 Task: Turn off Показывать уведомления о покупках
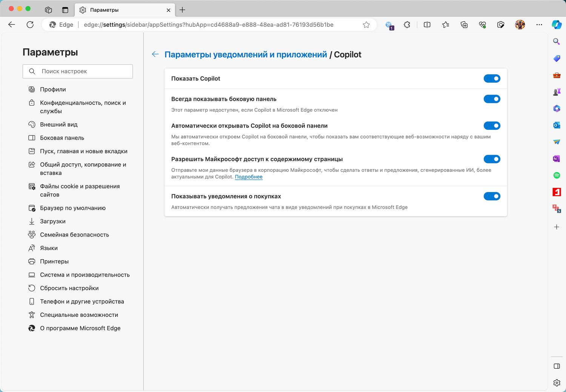click(x=492, y=196)
